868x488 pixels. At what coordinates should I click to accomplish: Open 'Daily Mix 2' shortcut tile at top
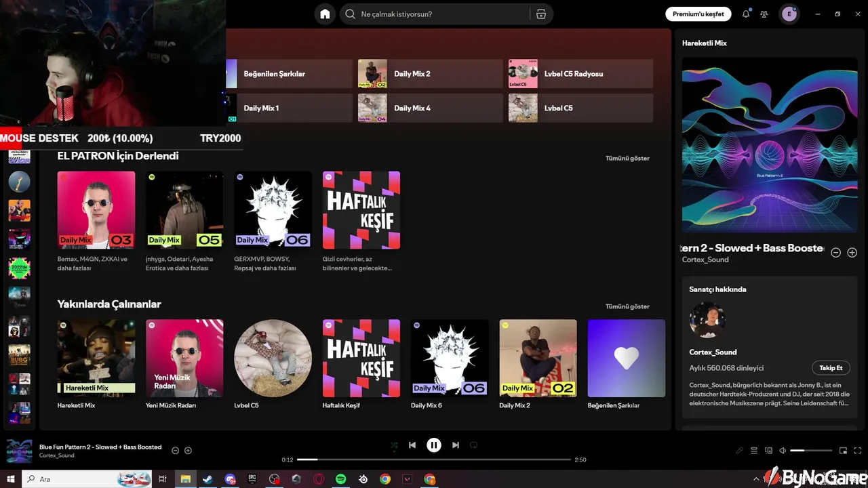430,73
